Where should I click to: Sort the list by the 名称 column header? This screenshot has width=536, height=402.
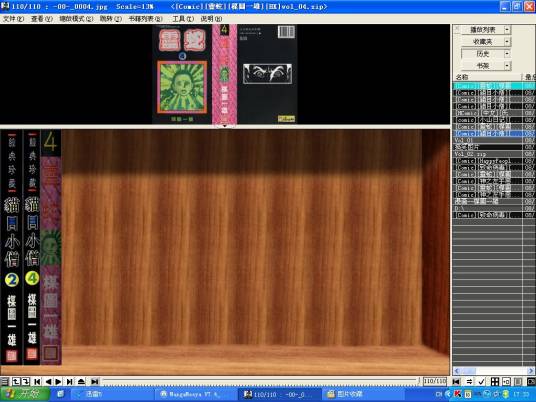pyautogui.click(x=487, y=77)
